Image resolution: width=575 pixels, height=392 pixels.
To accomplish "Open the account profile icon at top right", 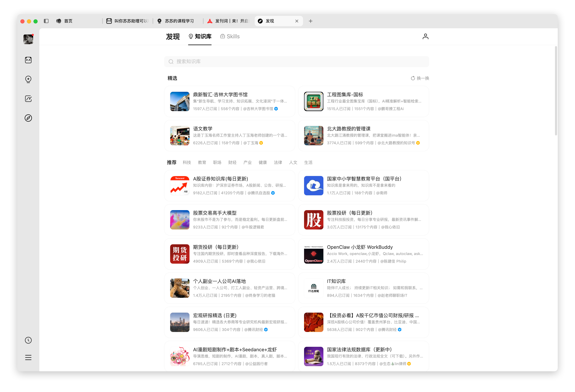I will [425, 36].
